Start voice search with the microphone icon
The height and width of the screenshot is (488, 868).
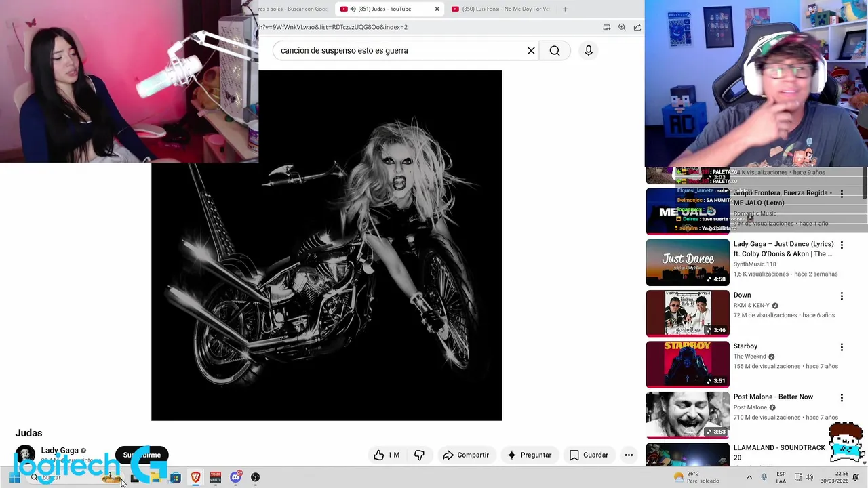click(589, 51)
